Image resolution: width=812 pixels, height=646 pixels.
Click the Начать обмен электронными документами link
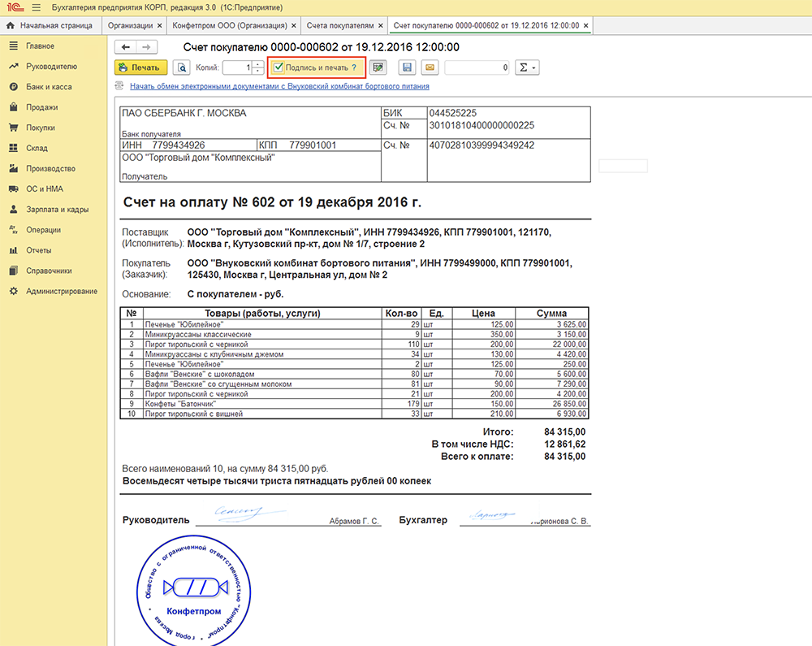click(x=279, y=86)
